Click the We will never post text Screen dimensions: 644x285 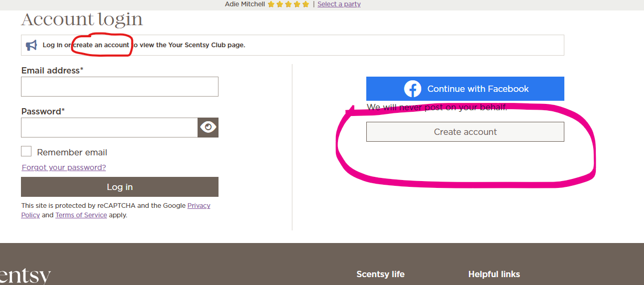pyautogui.click(x=437, y=108)
